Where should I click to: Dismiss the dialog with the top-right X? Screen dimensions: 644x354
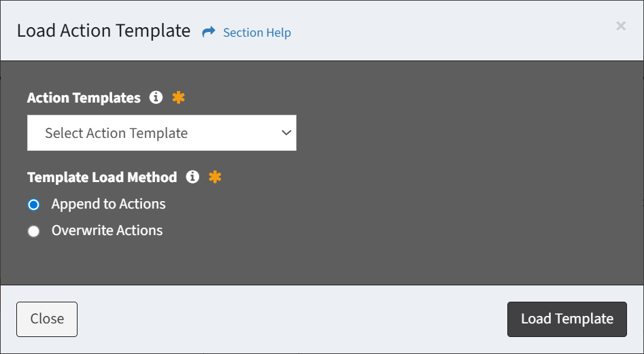(620, 26)
